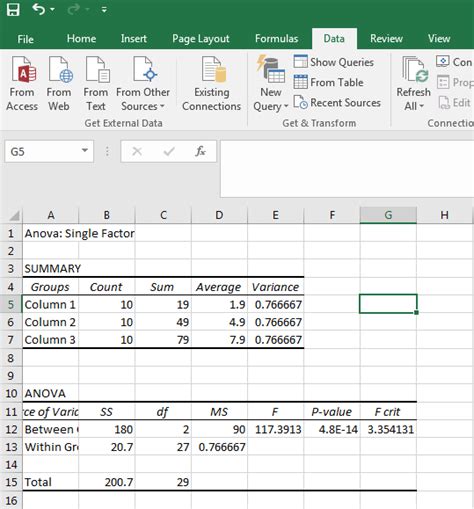Click the ANOVA label cell
The width and height of the screenshot is (474, 509).
(x=51, y=393)
